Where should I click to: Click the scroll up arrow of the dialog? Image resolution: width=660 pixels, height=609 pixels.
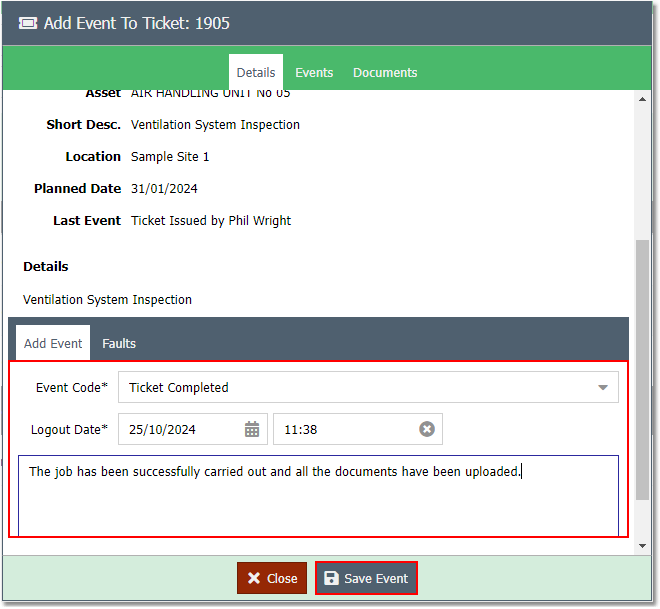pyautogui.click(x=642, y=99)
